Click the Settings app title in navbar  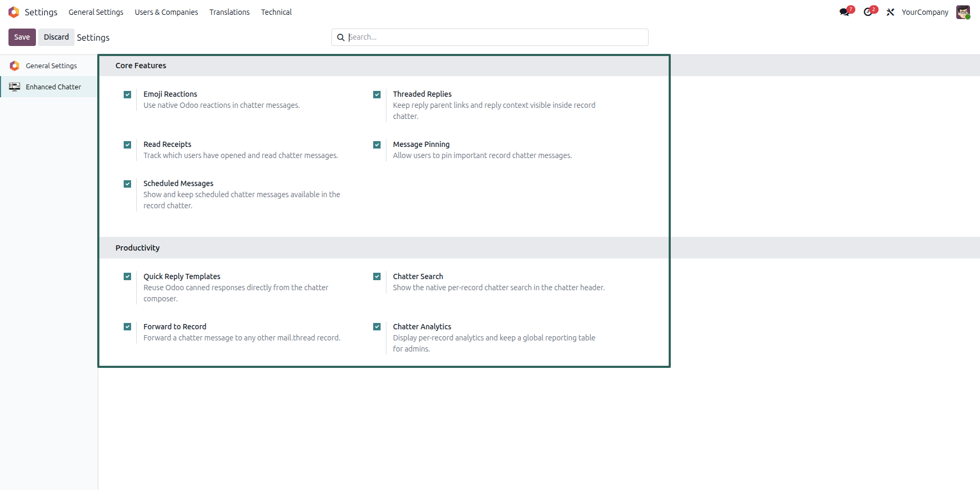click(x=41, y=12)
